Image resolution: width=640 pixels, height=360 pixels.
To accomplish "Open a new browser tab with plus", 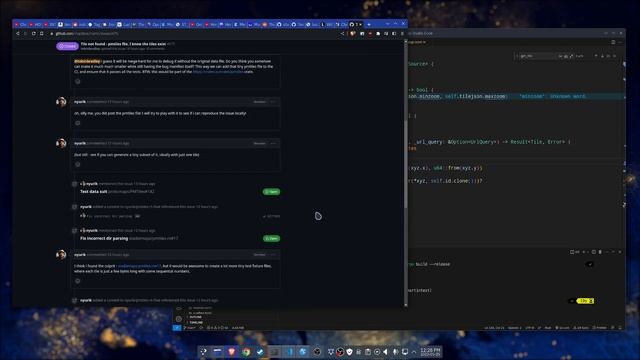I will (369, 24).
